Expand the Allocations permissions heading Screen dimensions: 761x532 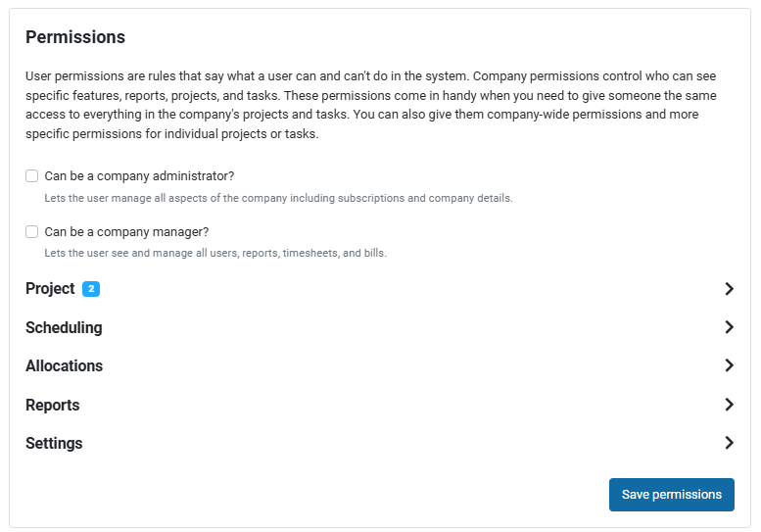point(64,365)
